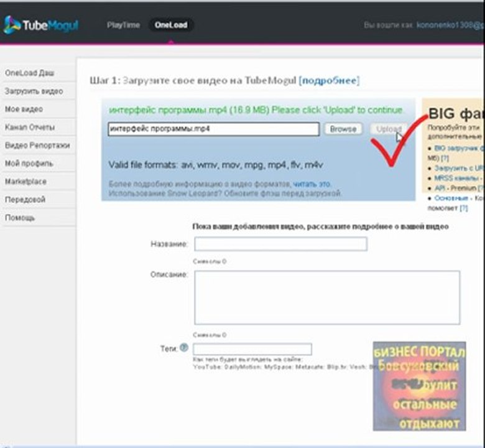485x448 pixels.
Task: Open Видео Репортажи sidebar item
Action: (x=37, y=145)
